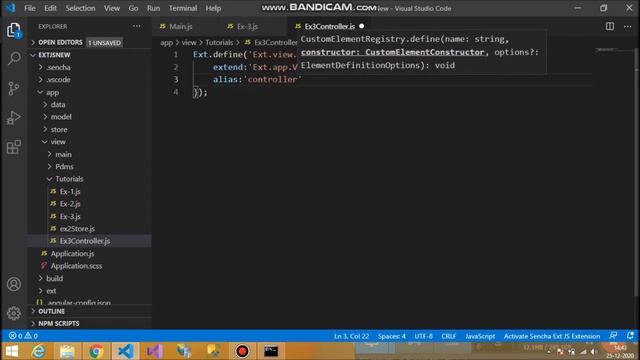
Task: Open the Accounts menu icon
Action: point(13,284)
